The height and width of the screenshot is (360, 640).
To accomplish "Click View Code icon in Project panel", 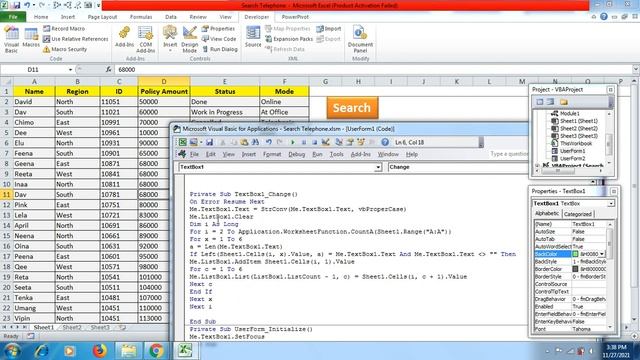I will click(540, 102).
